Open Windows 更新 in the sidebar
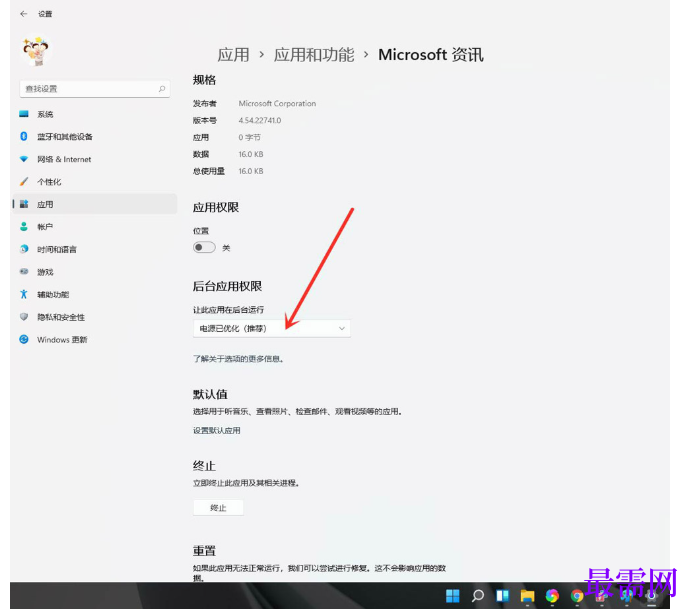 pos(94,340)
